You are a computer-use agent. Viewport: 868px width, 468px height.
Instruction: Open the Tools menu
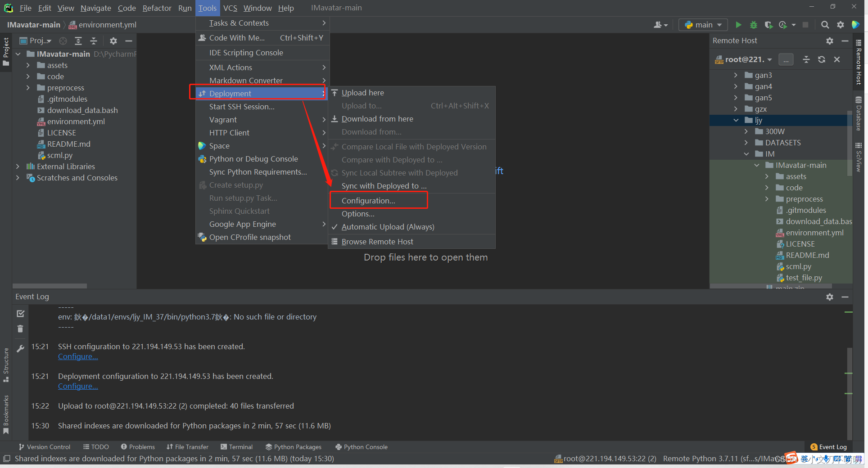coord(208,8)
